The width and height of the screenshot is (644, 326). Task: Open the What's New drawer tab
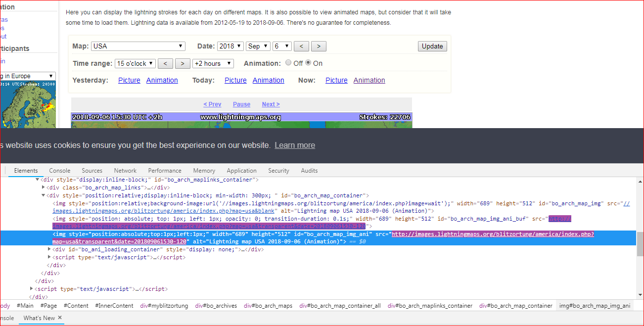coord(39,318)
